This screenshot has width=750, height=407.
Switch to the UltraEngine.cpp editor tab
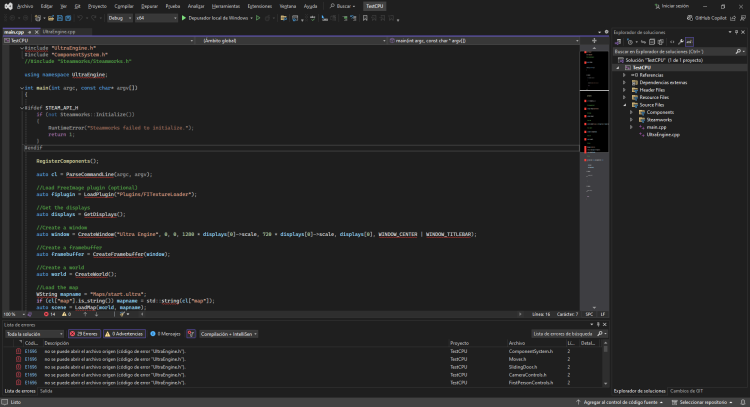(59, 32)
